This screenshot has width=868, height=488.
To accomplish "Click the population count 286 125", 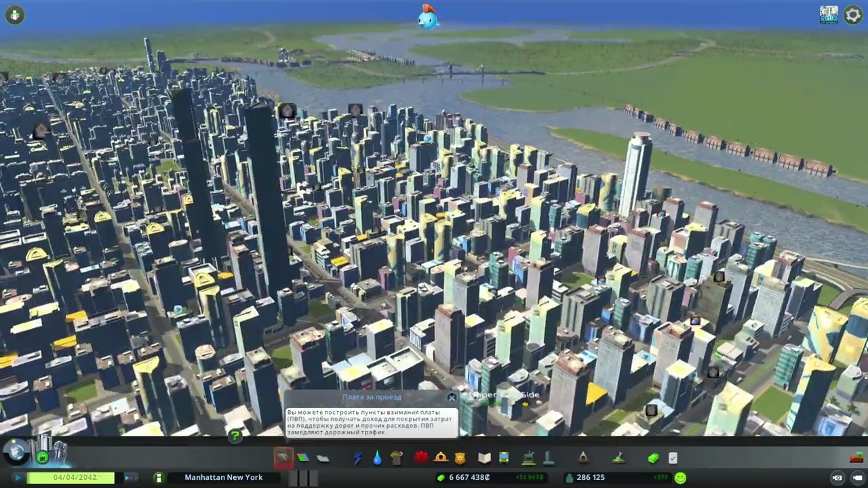I will pos(591,478).
